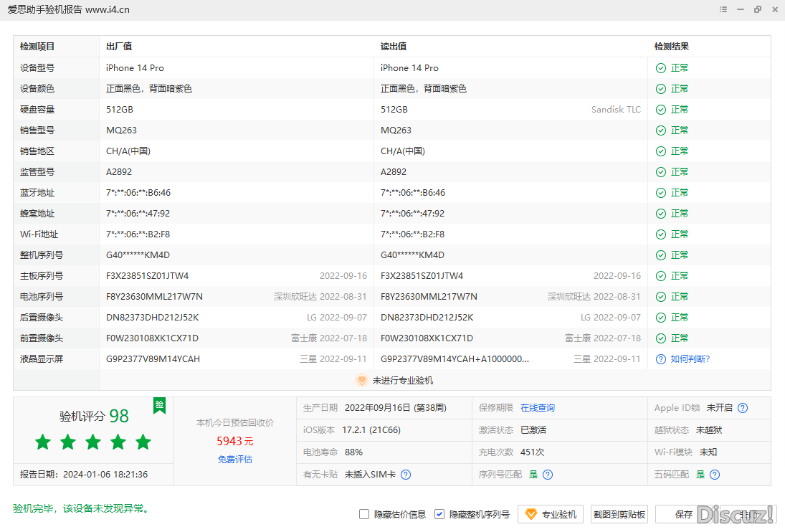785x532 pixels.
Task: Click shield icon beside 未进行专业验机
Action: (361, 380)
